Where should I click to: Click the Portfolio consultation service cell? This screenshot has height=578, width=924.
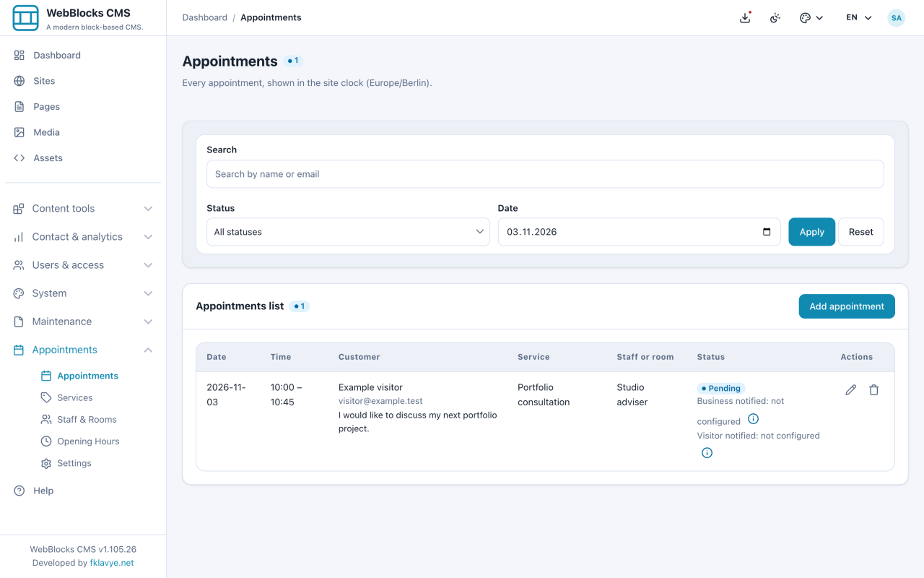pos(544,394)
